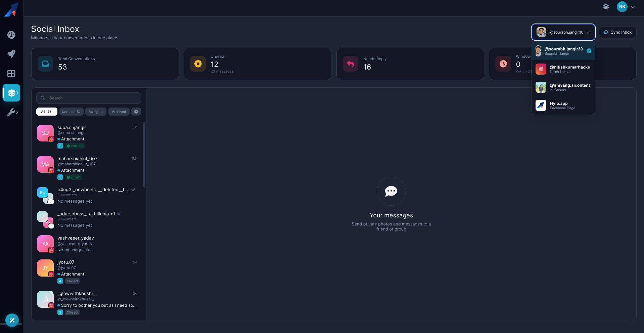
Task: Click the rocket launch icon in sidebar
Action: pyautogui.click(x=11, y=54)
